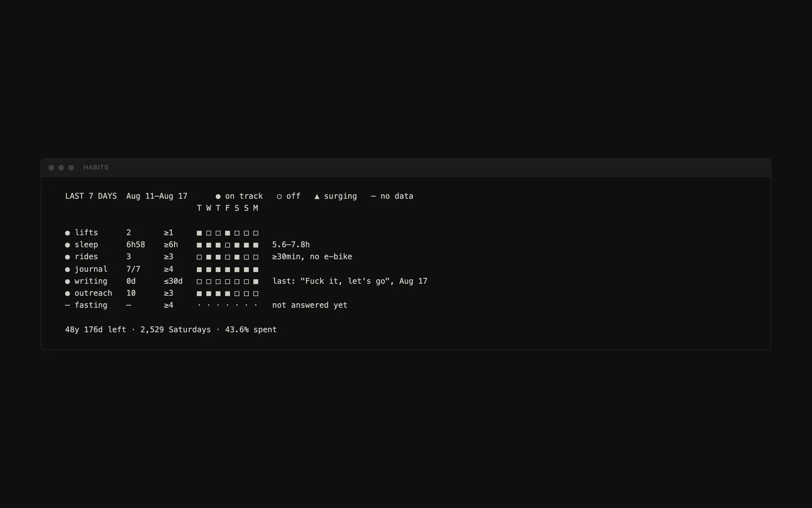This screenshot has width=812, height=508.
Task: Click the triangle in the 'surging' legend
Action: (x=317, y=197)
